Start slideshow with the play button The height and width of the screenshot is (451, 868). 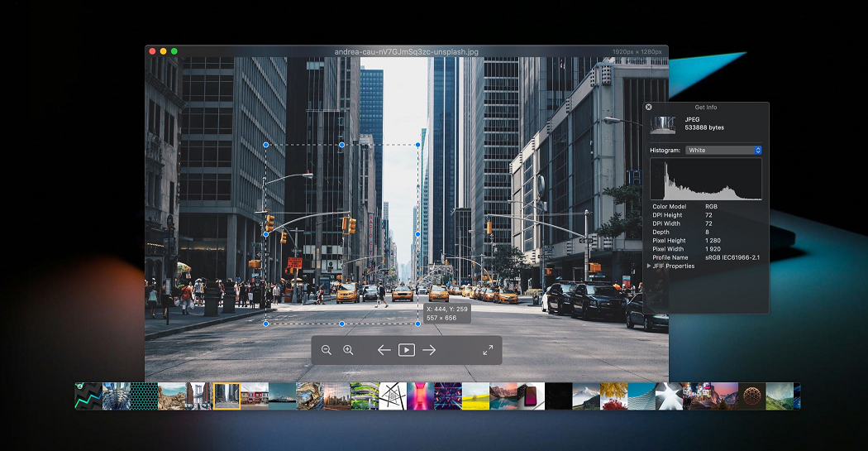coord(407,350)
